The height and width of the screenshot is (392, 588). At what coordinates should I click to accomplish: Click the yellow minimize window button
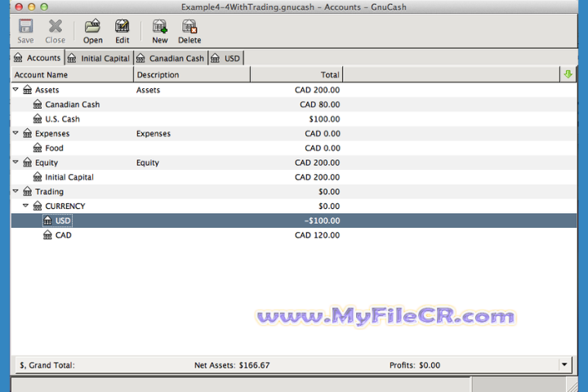pyautogui.click(x=32, y=7)
